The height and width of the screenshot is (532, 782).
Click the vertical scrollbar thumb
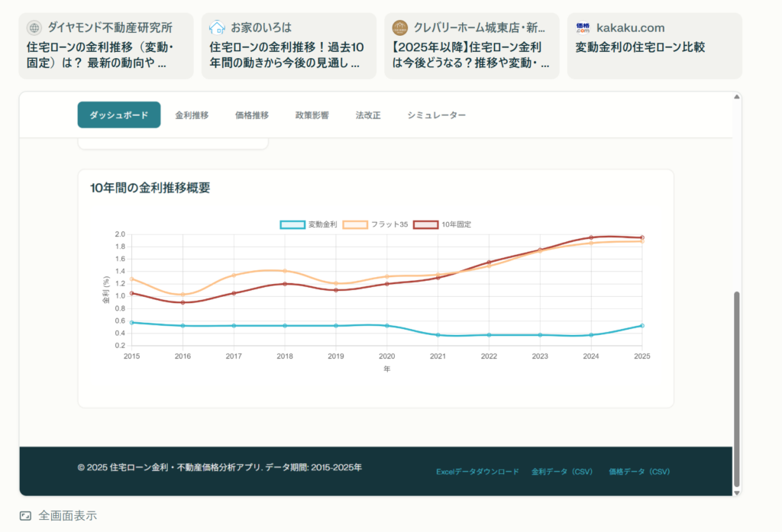(737, 388)
